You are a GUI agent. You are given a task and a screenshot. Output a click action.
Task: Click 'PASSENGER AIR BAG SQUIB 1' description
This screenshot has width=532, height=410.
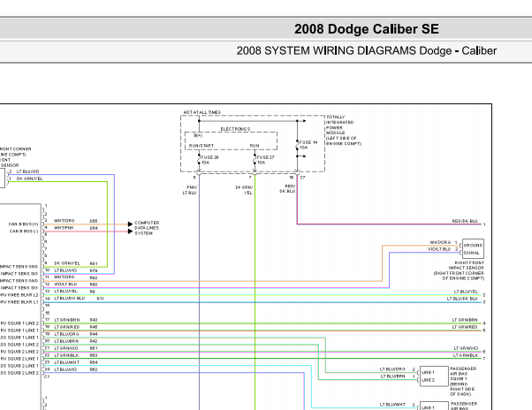pyautogui.click(x=463, y=382)
